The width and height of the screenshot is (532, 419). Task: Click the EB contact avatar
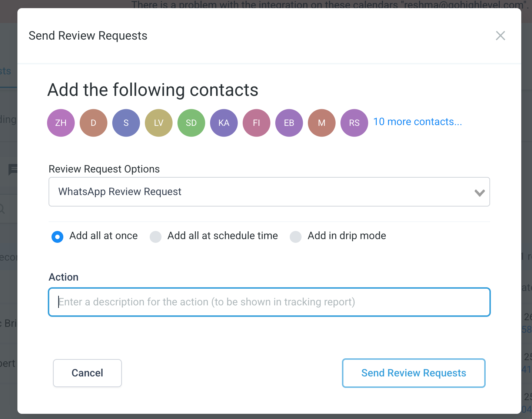tap(289, 123)
